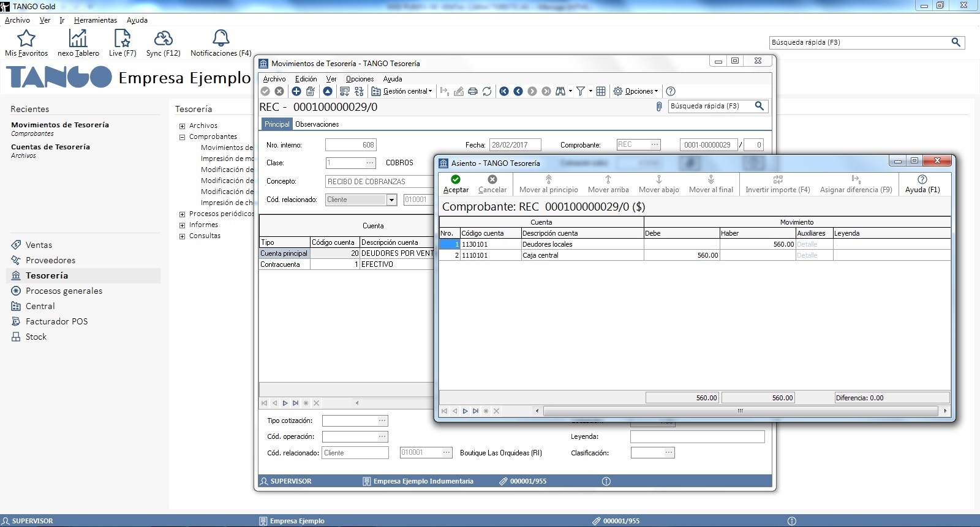Image resolution: width=980 pixels, height=527 pixels.
Task: Go to first record navigation icon
Action: click(504, 91)
